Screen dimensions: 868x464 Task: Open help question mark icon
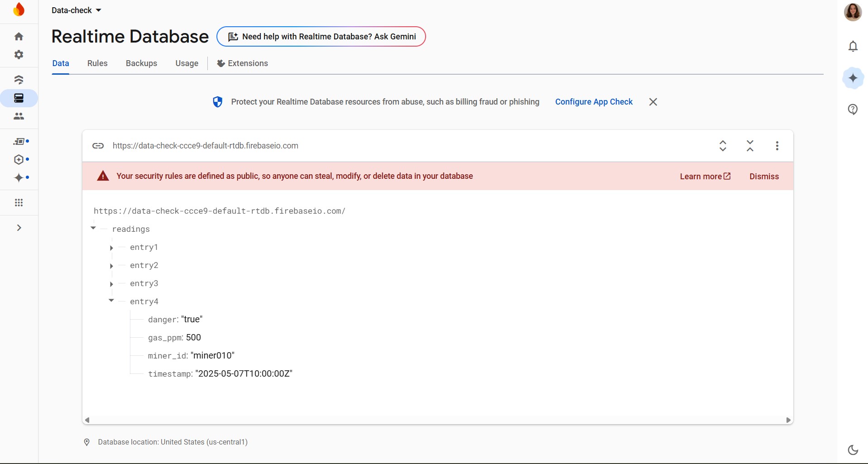(x=853, y=109)
